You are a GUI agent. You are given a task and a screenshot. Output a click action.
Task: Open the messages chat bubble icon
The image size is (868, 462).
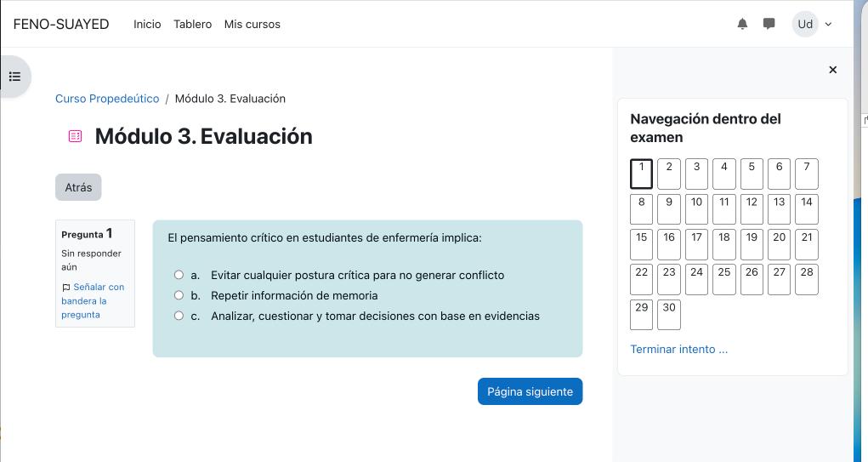(x=769, y=24)
